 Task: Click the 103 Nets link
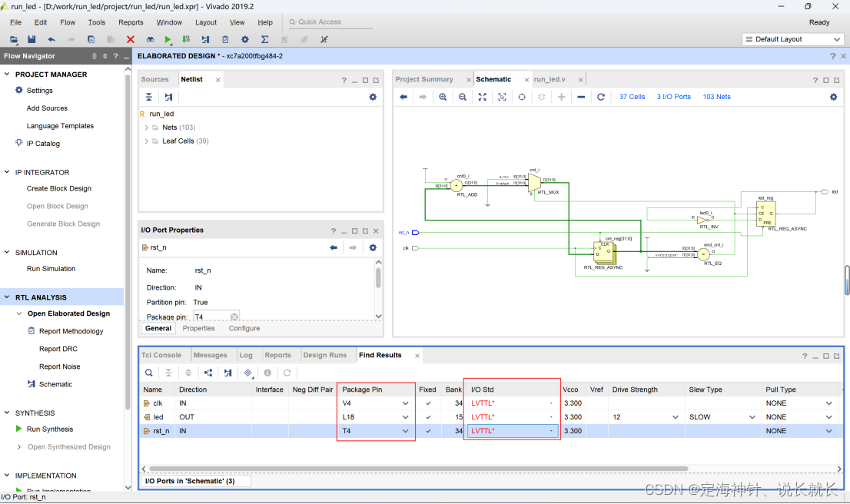716,97
